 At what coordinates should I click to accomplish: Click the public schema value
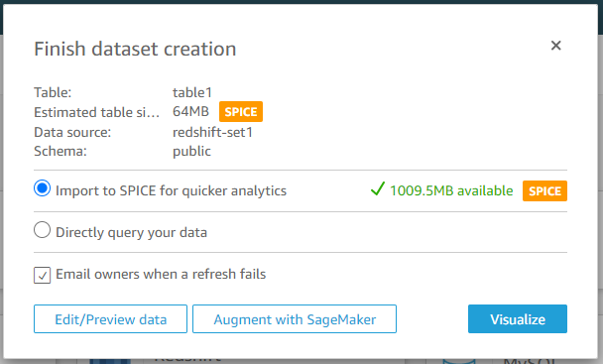pyautogui.click(x=191, y=151)
